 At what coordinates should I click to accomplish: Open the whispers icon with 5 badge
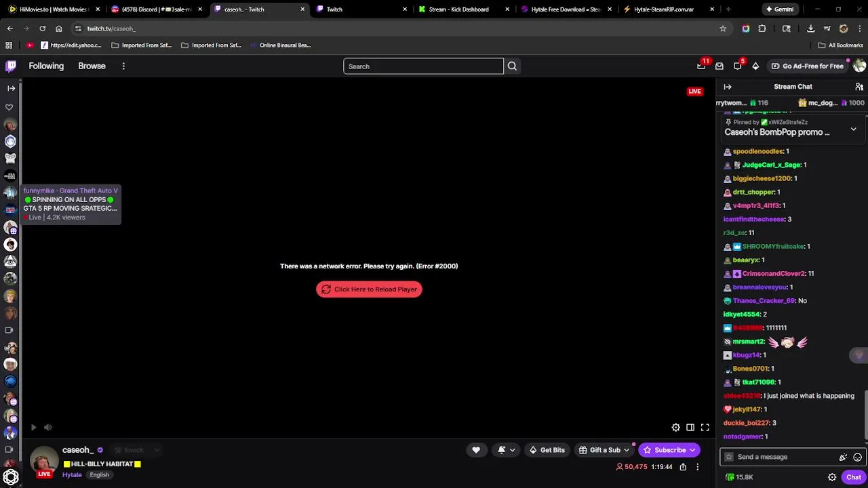point(738,66)
